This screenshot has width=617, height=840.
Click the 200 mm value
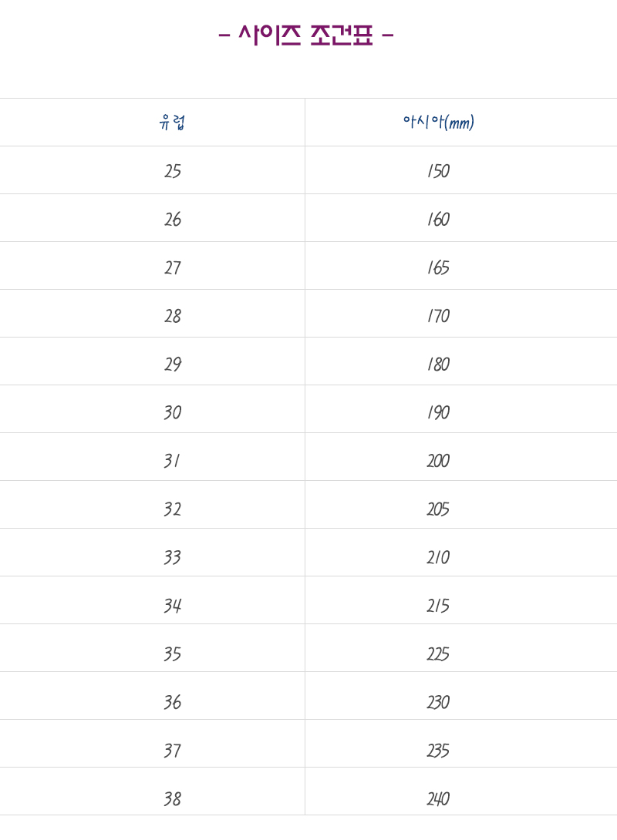tap(439, 460)
